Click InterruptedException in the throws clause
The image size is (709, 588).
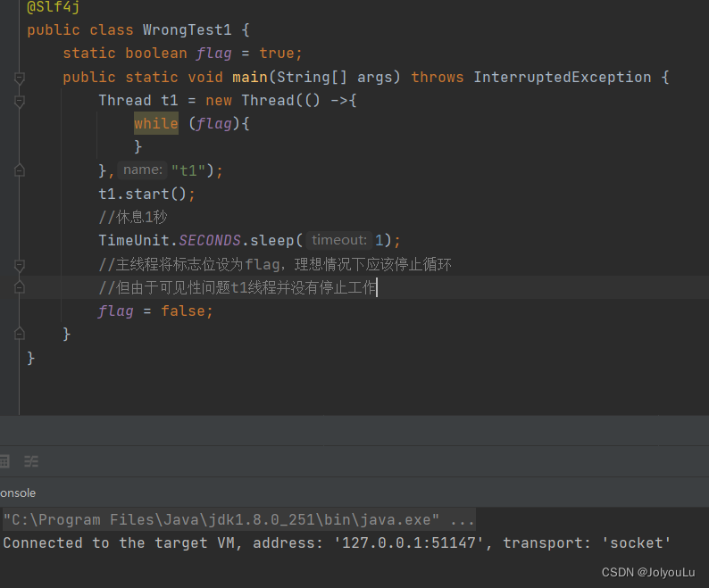[x=563, y=77]
